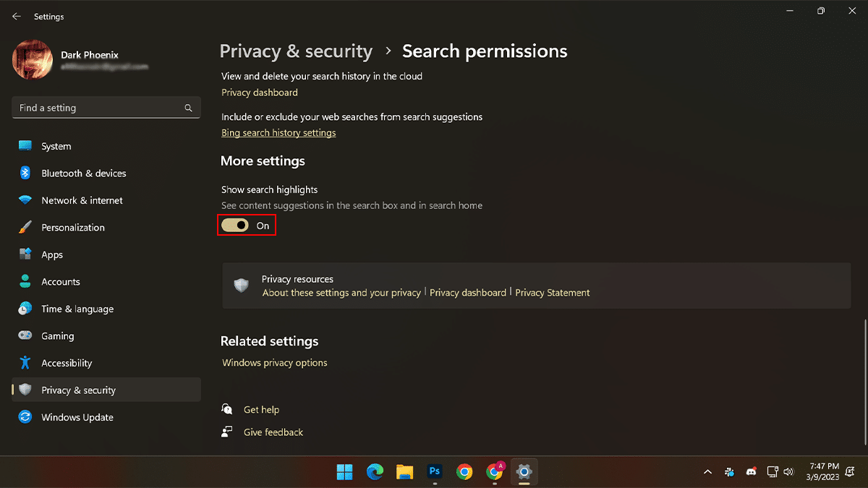Viewport: 868px width, 488px height.
Task: Go to Network & internet settings
Action: coord(82,200)
